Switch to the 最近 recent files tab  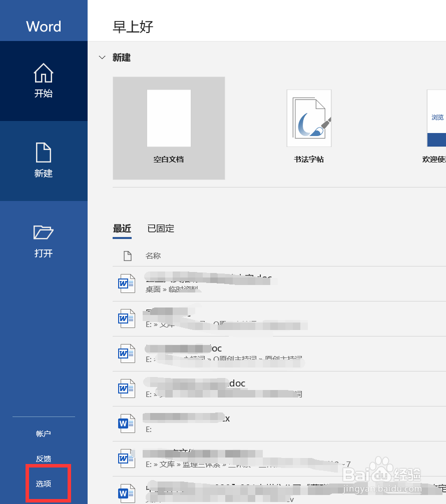click(x=122, y=228)
